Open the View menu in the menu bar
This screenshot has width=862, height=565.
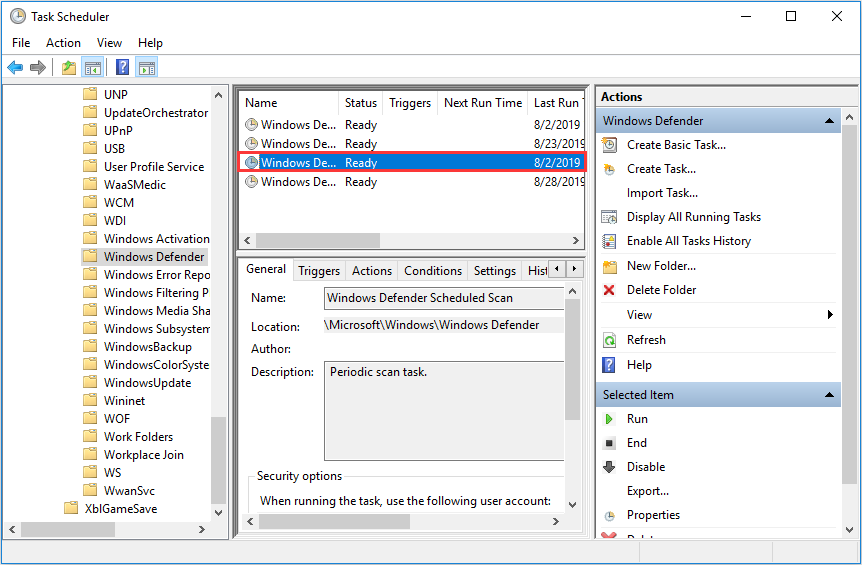pos(109,43)
